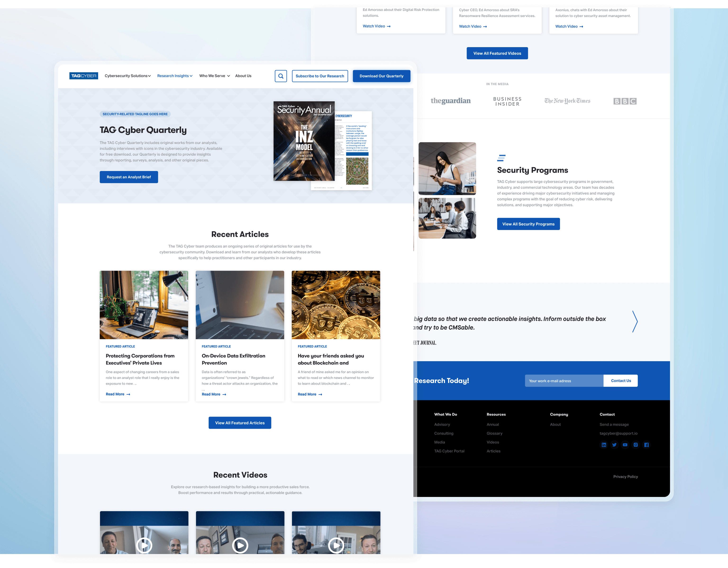Click Request an Analyst Brief button
This screenshot has height=568, width=728.
click(129, 177)
